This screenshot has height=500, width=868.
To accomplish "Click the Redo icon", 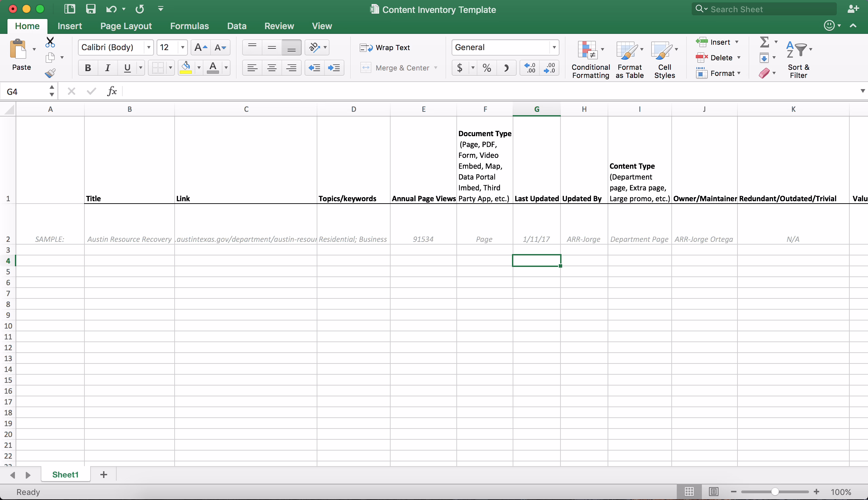I will click(x=139, y=9).
